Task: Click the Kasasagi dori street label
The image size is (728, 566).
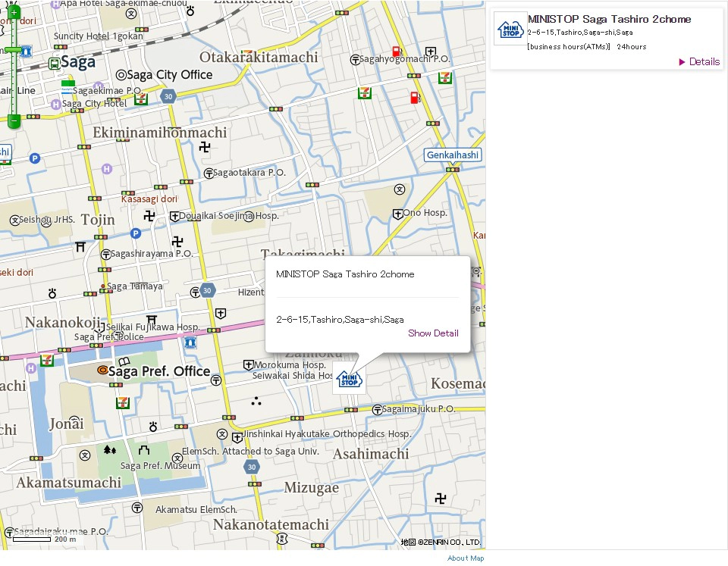Action: point(149,199)
